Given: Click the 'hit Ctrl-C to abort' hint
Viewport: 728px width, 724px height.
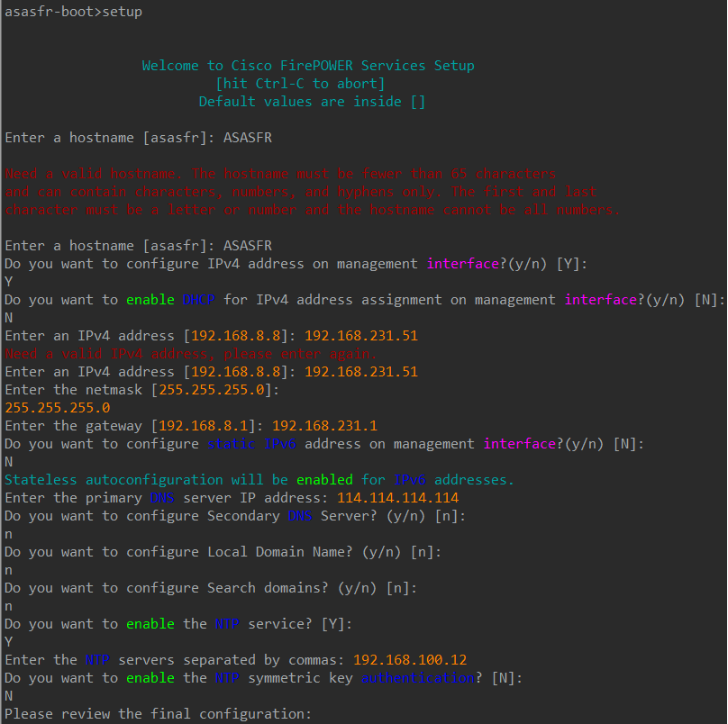Looking at the screenshot, I should (x=307, y=84).
